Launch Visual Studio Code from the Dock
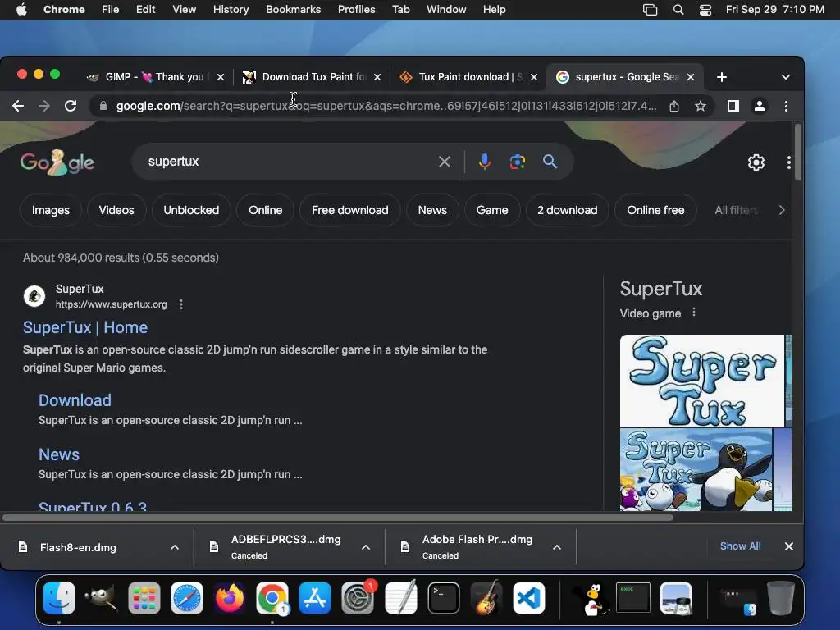This screenshot has width=840, height=630. [x=529, y=598]
